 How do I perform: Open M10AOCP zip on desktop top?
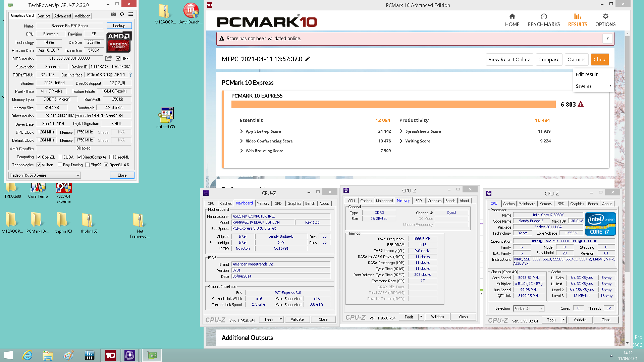pos(165,14)
